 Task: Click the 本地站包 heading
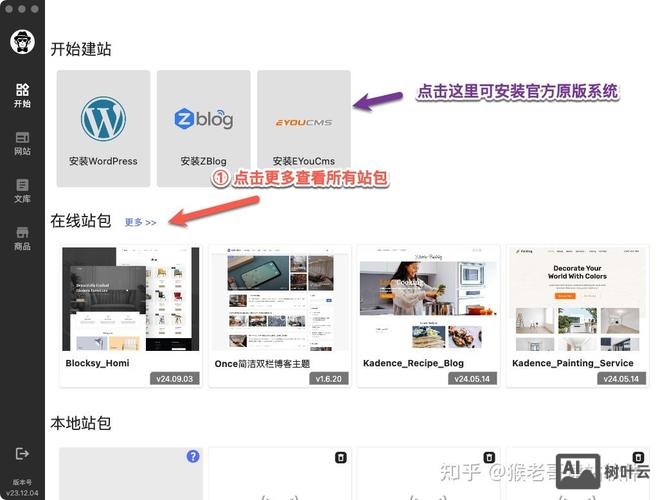pos(81,423)
